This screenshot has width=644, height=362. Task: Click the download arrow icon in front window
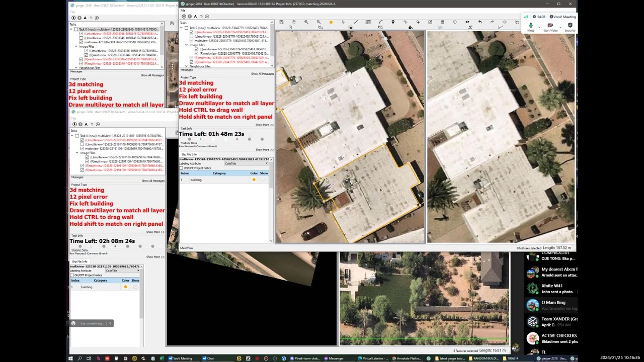coord(184,16)
